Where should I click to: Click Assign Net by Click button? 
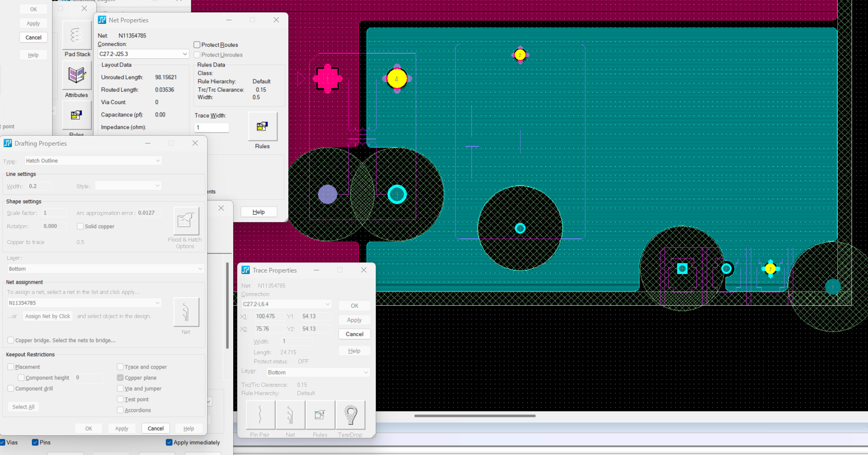(47, 316)
